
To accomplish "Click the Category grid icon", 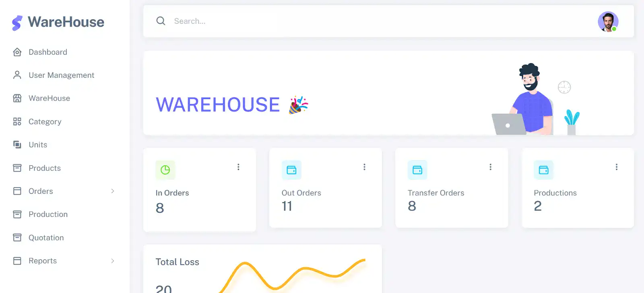I will click(x=17, y=121).
